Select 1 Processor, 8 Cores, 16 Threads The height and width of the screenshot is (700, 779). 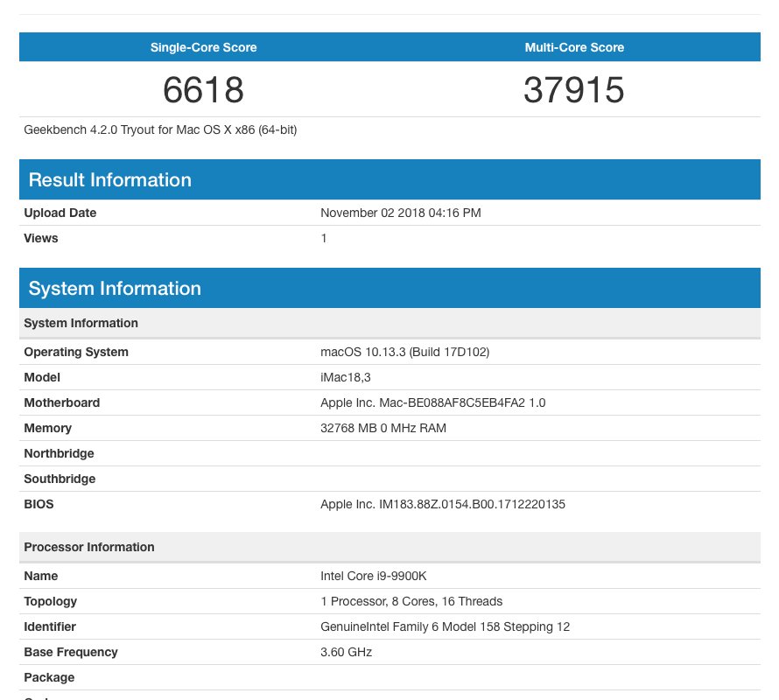(x=411, y=601)
